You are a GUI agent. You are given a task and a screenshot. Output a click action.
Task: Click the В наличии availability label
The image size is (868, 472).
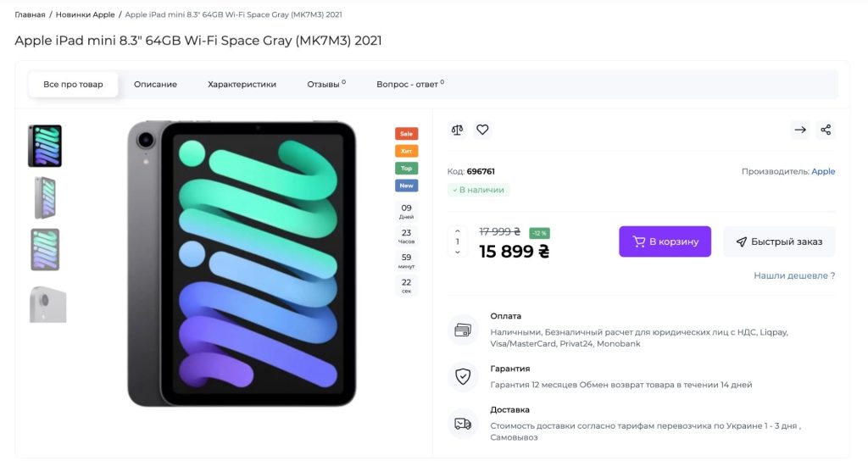(x=478, y=190)
